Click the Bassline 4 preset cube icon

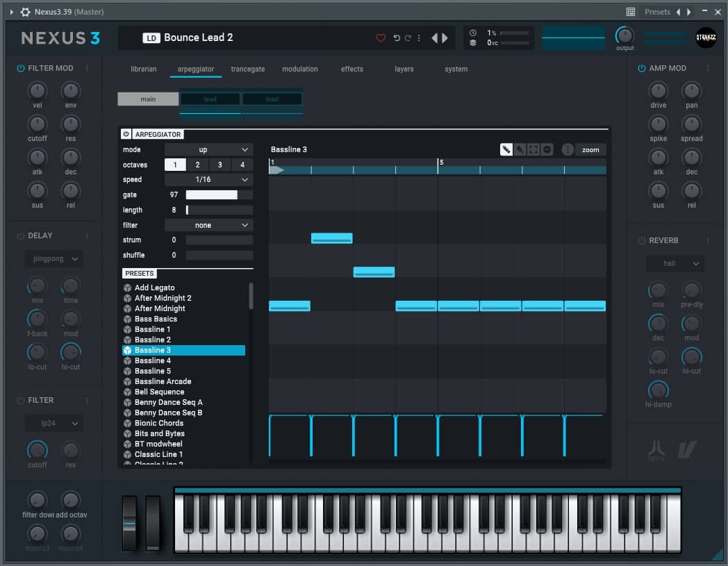click(x=127, y=360)
